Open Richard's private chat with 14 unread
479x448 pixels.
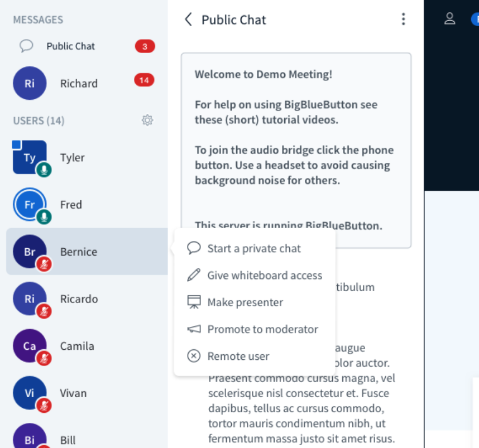(84, 83)
